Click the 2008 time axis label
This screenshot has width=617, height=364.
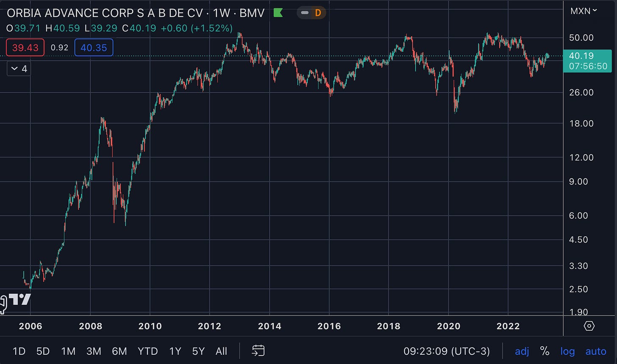tap(90, 326)
